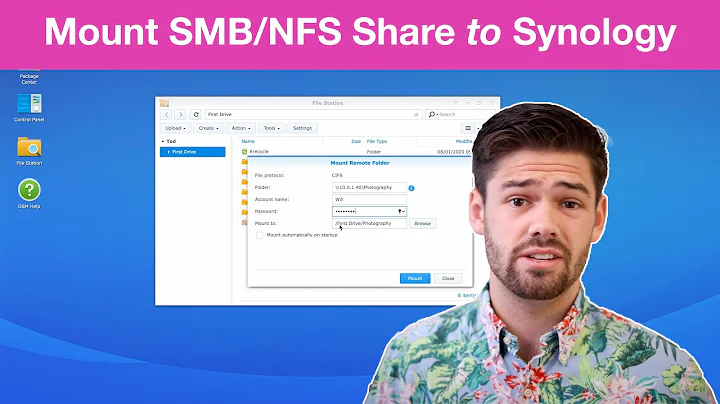Collapse the Ted tree node
Viewport: 720px width, 404px height.
(163, 141)
